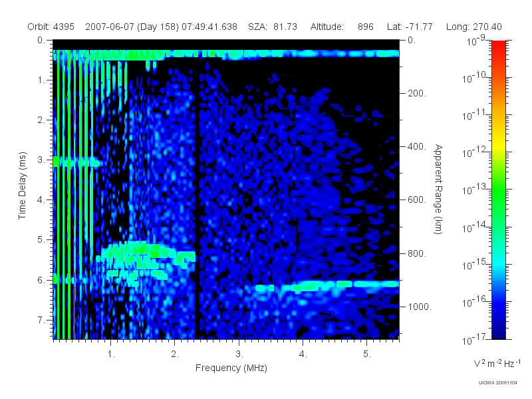532x399 pixels.
Task: Click the red top of the color bar
Action: 498,46
